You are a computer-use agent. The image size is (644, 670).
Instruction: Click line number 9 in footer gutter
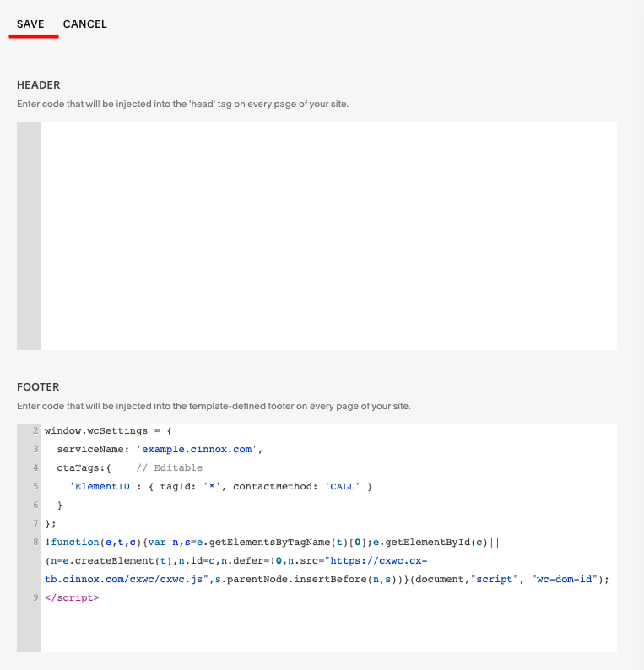pyautogui.click(x=35, y=597)
